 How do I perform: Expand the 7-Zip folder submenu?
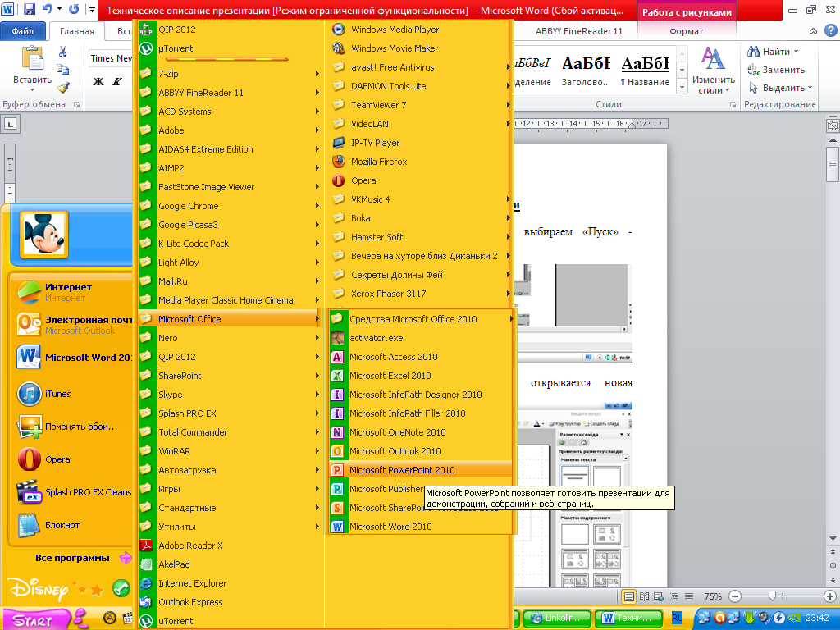pos(231,73)
